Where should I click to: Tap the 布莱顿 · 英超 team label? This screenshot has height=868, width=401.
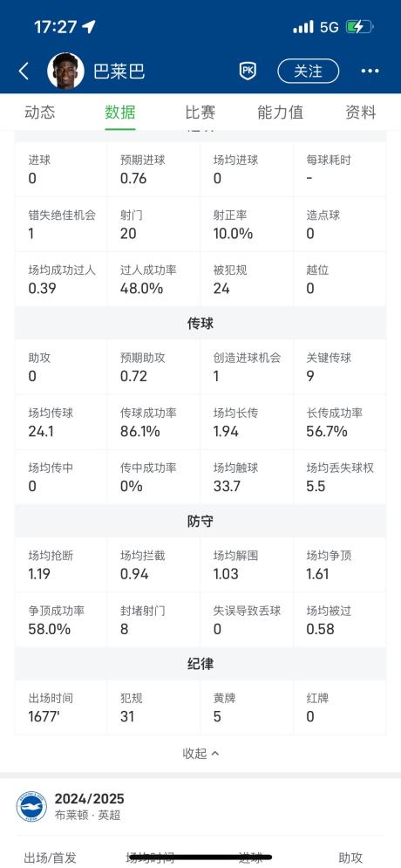coord(87,816)
